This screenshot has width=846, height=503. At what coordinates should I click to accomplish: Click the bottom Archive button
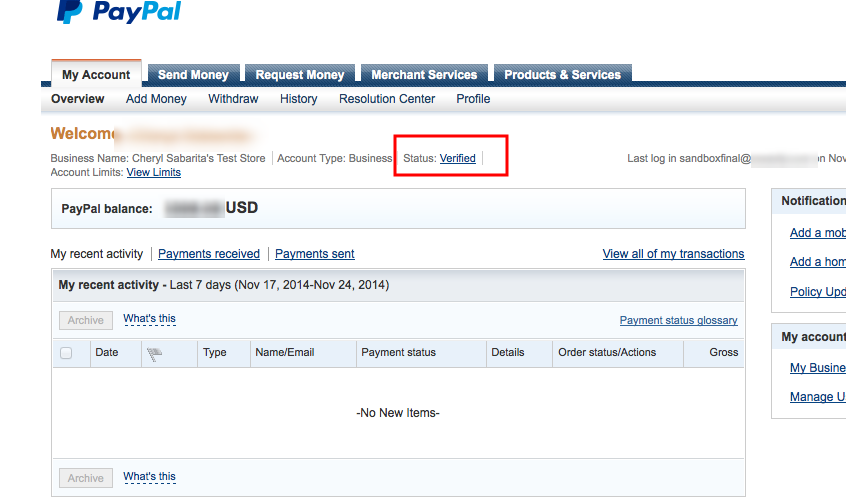[x=86, y=478]
